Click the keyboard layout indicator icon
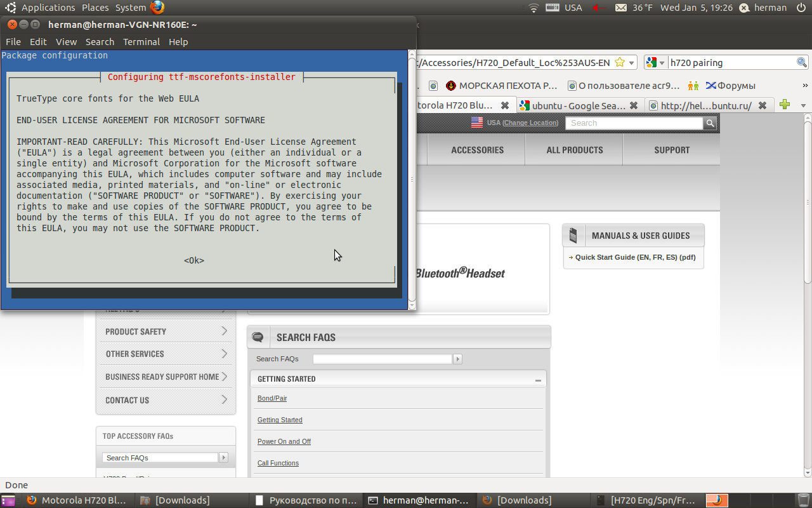Viewport: 812px width, 508px height. pyautogui.click(x=553, y=8)
